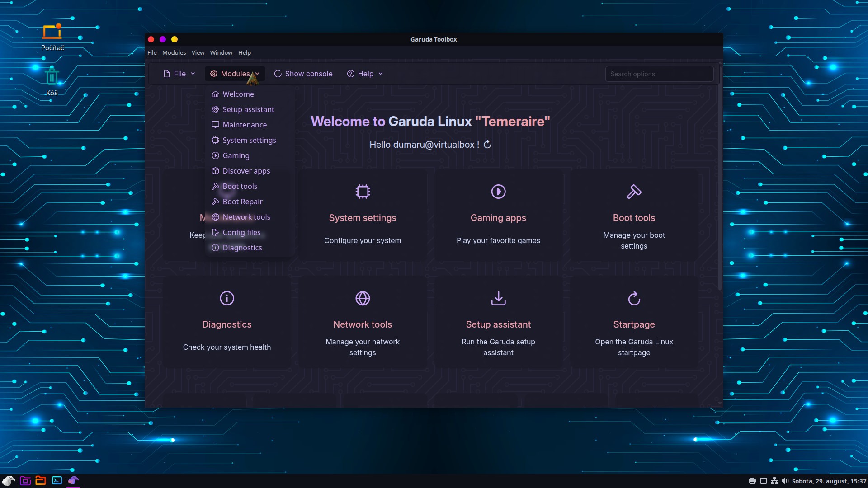Click Show console in the toolbar

303,74
